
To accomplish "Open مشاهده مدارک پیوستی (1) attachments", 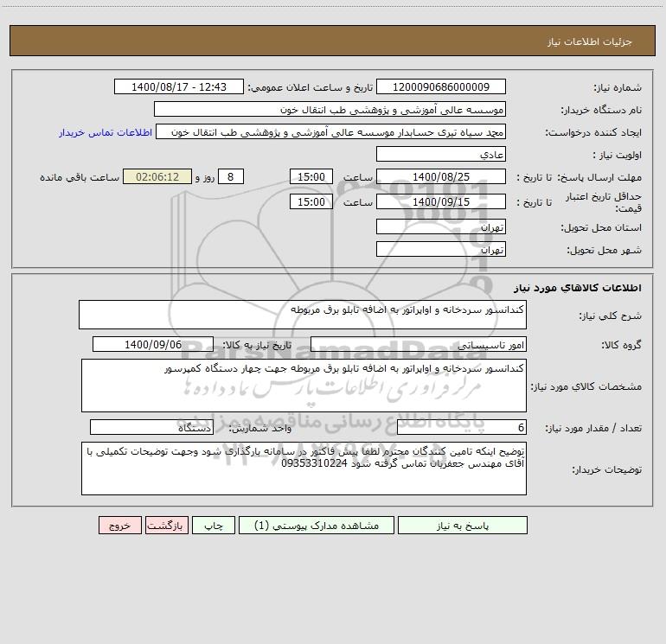I will [x=317, y=526].
